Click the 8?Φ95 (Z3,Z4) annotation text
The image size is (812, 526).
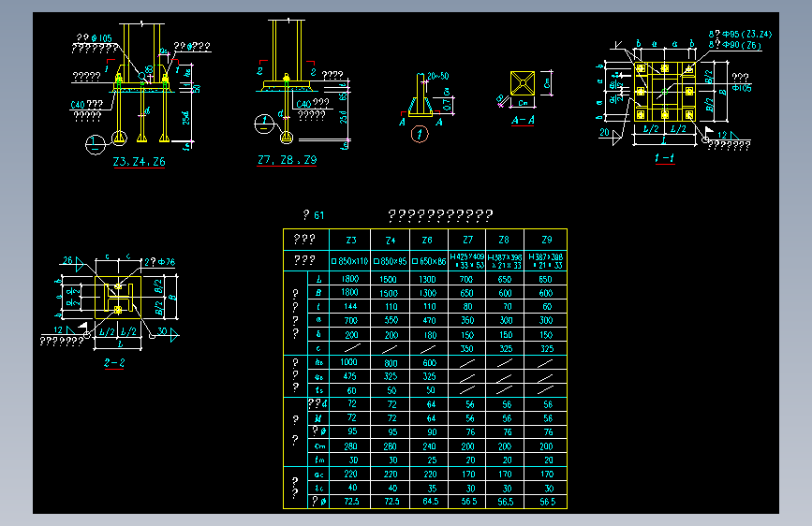(740, 35)
